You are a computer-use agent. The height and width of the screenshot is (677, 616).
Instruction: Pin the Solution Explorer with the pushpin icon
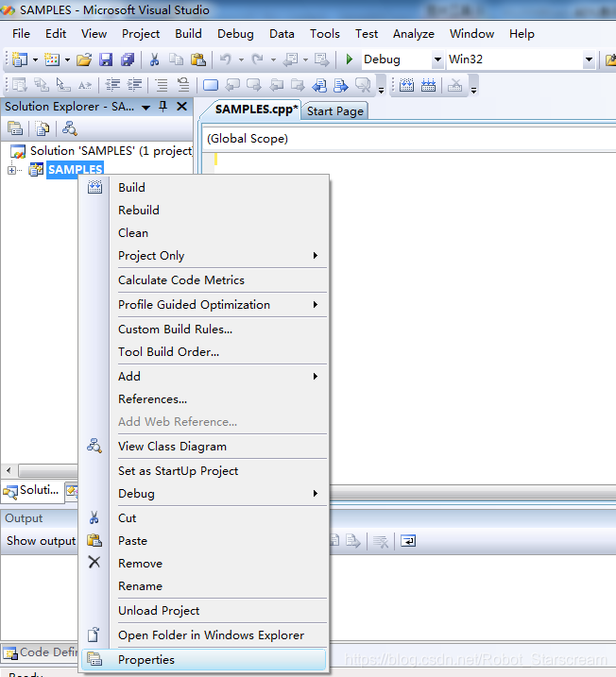coord(163,106)
